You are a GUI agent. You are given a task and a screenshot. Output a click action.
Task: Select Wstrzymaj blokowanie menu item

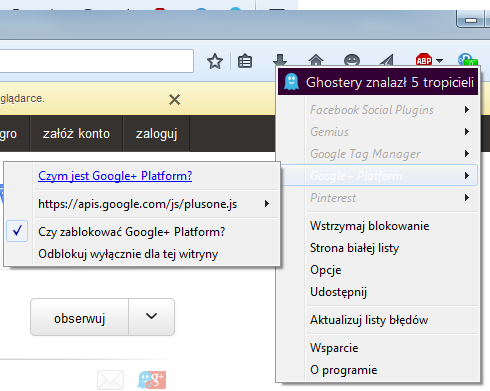[369, 226]
